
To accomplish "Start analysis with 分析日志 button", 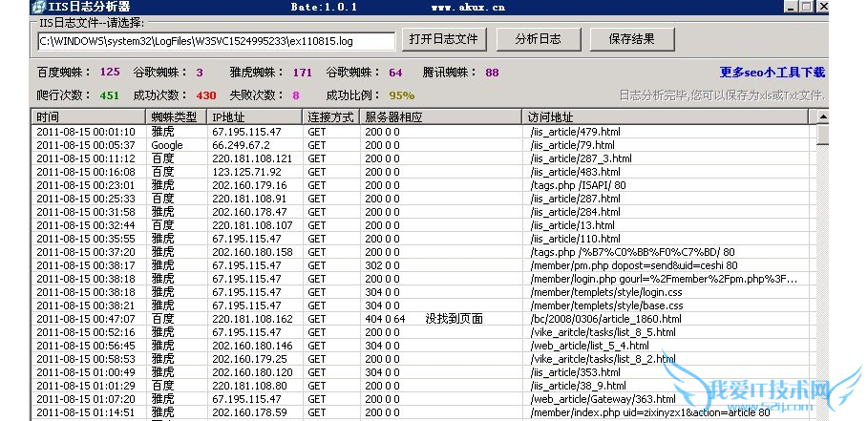I will point(538,39).
